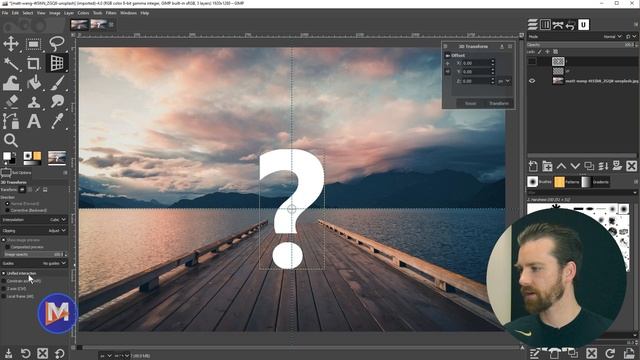Open the Undo History dock tab
This screenshot has height=360, width=640.
click(x=570, y=25)
